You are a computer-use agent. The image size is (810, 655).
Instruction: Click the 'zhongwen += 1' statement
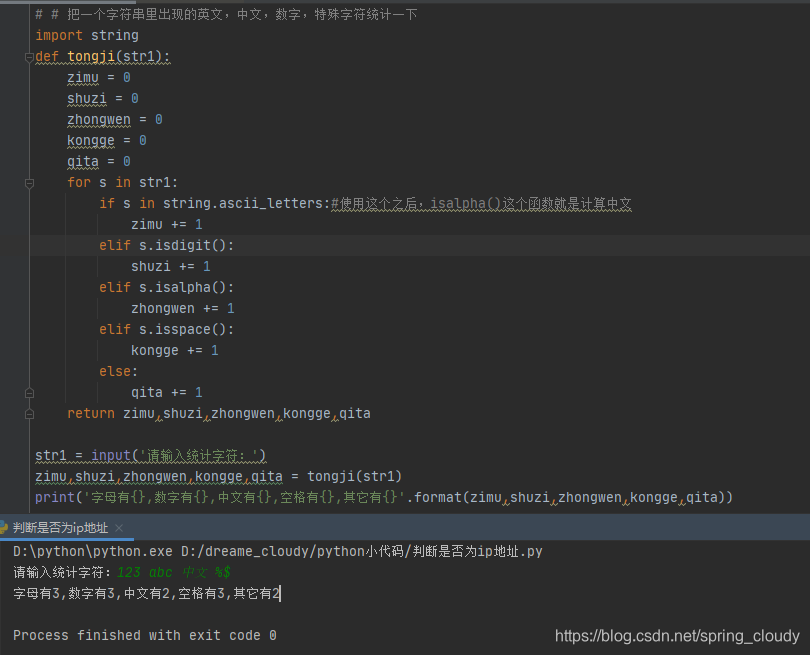[183, 309]
